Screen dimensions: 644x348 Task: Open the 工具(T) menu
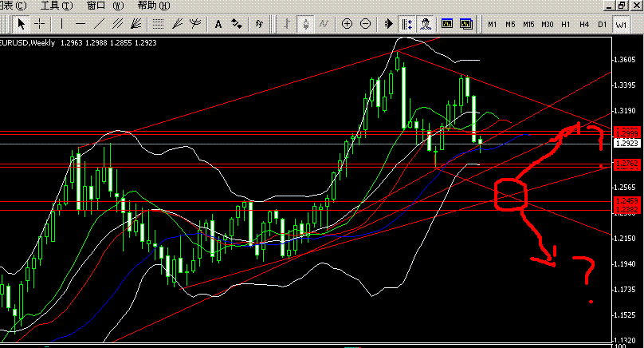[x=57, y=6]
